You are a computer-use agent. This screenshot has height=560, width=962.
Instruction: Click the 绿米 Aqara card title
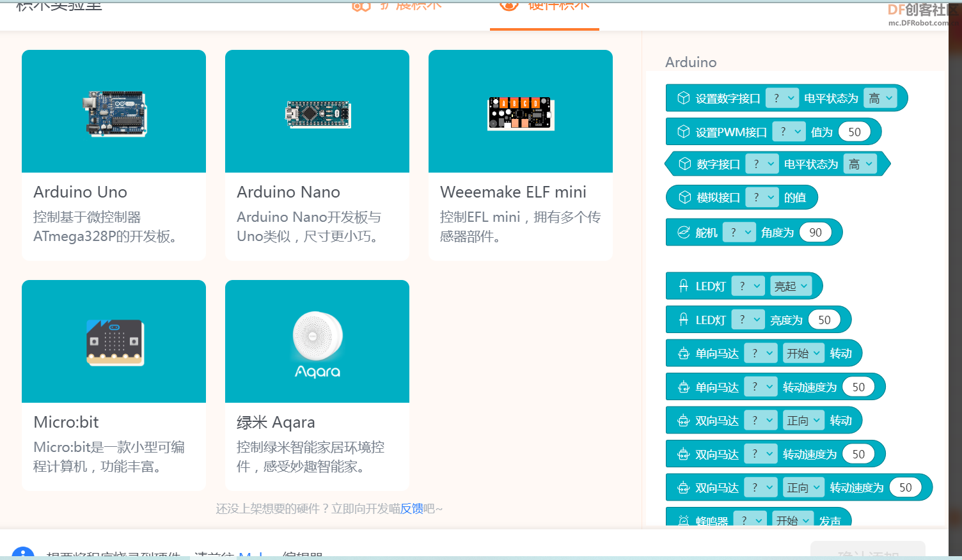point(276,422)
